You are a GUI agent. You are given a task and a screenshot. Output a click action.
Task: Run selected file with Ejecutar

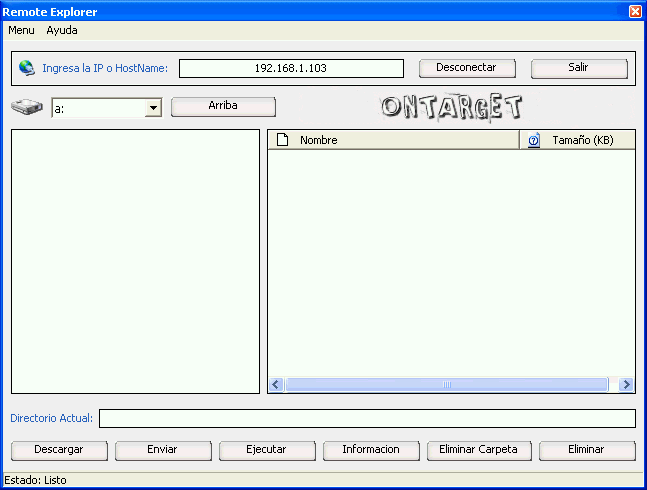pos(267,450)
